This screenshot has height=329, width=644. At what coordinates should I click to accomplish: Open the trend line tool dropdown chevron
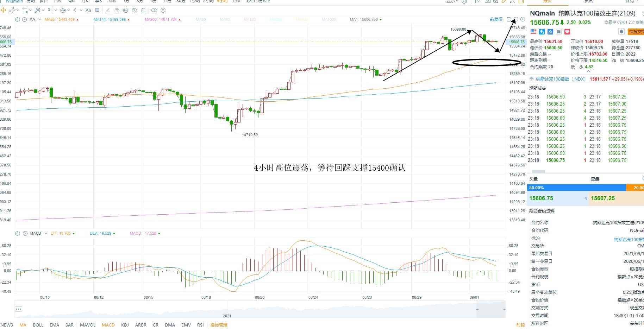pyautogui.click(x=18, y=10)
